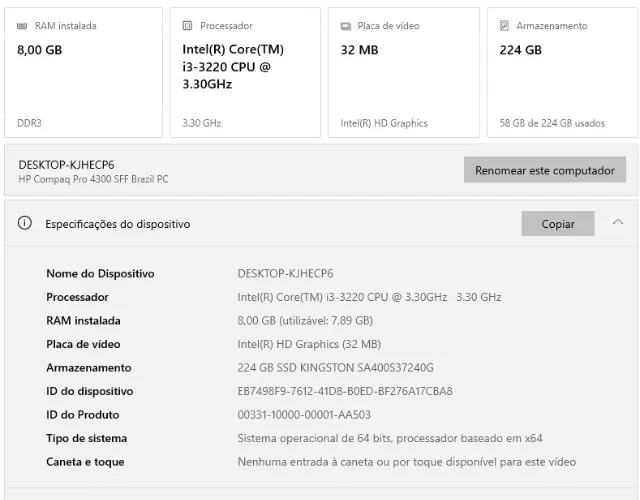Image resolution: width=640 pixels, height=500 pixels.
Task: Select the Especificações do dispositivo section title
Action: click(x=118, y=224)
